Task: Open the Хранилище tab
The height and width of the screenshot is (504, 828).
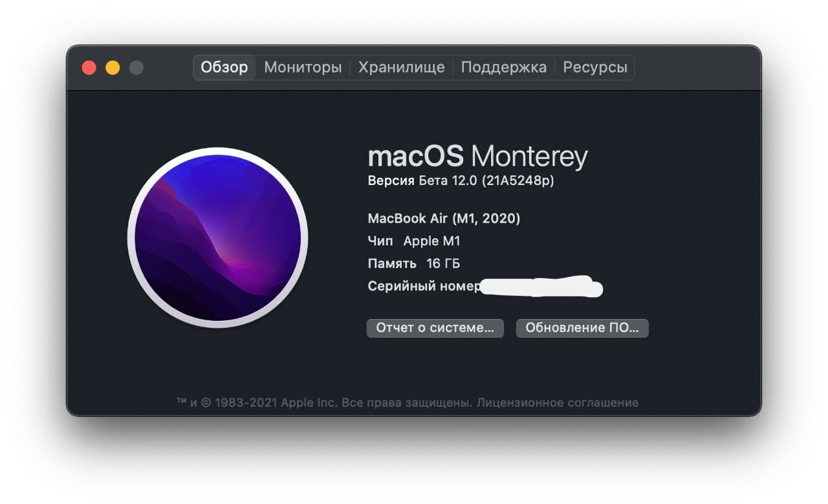Action: pyautogui.click(x=402, y=67)
